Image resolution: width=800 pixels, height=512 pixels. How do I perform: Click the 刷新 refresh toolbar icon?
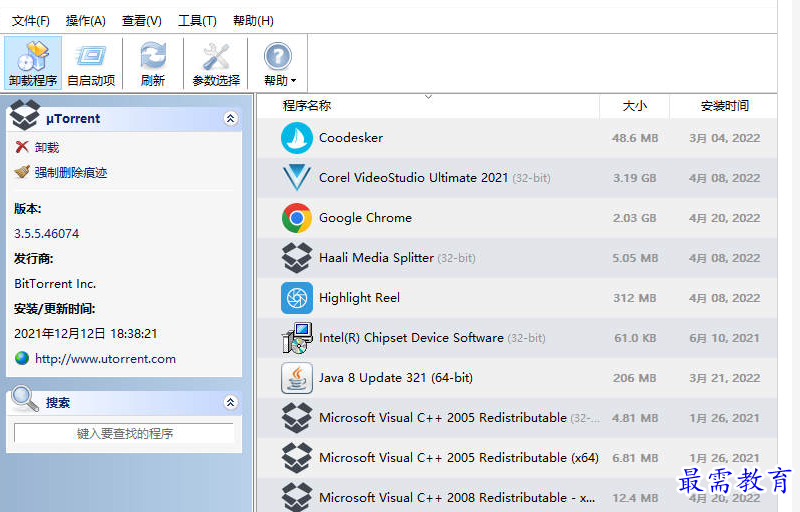tap(153, 56)
